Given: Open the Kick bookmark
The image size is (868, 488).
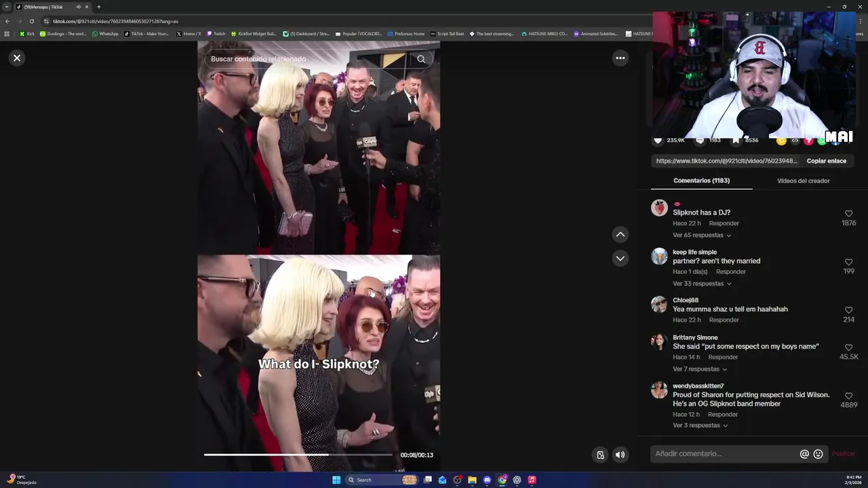Looking at the screenshot, I should click(x=27, y=34).
